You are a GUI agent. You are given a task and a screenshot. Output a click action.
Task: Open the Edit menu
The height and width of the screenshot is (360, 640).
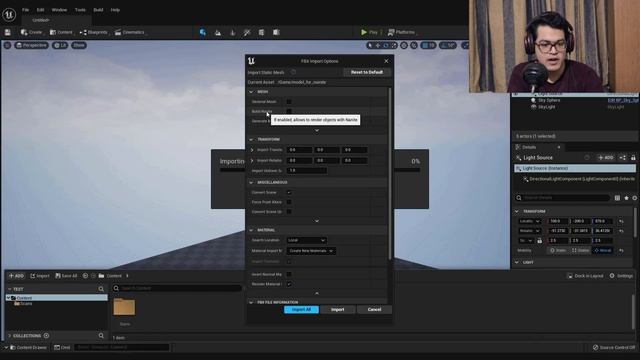coord(40,10)
